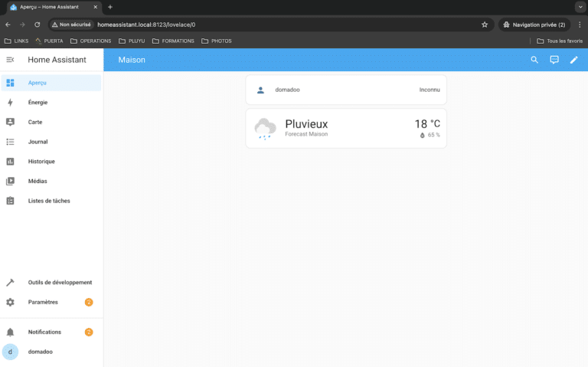This screenshot has height=367, width=588.
Task: Open a new browser tab
Action: (110, 7)
